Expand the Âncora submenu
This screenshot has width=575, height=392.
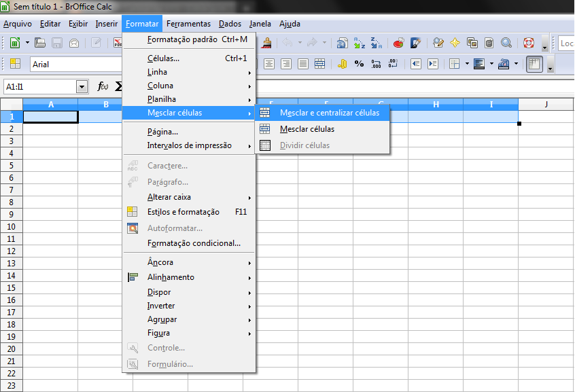point(189,262)
